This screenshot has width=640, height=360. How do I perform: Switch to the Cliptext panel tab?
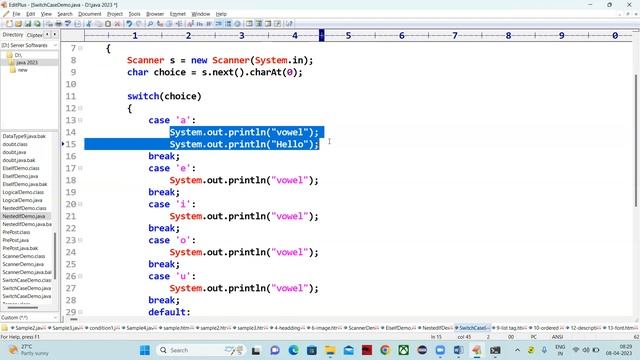pyautogui.click(x=35, y=35)
